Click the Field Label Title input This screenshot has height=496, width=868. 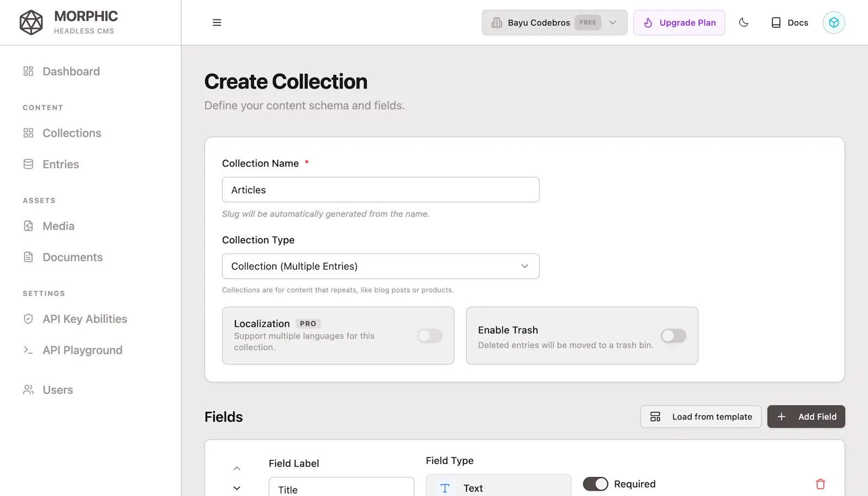tap(341, 487)
